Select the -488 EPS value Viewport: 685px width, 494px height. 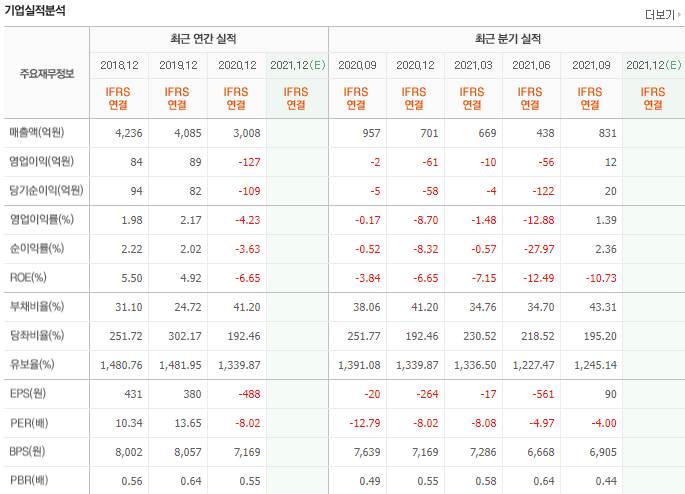249,394
